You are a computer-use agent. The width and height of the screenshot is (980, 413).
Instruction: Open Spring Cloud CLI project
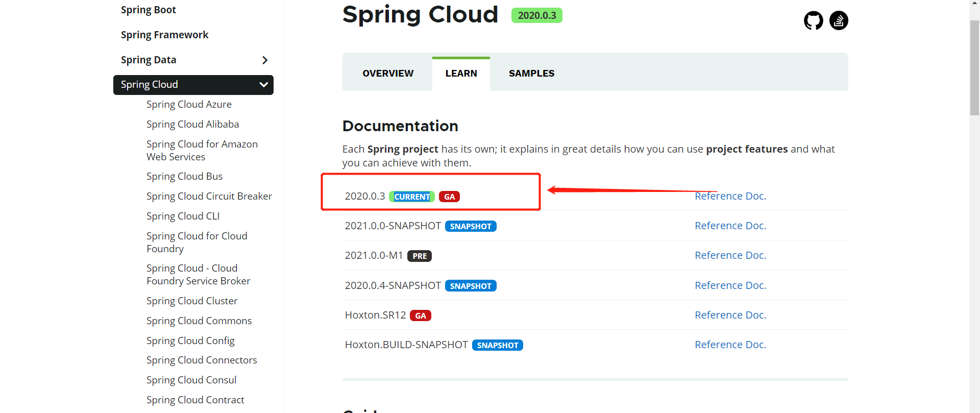pyautogui.click(x=183, y=216)
